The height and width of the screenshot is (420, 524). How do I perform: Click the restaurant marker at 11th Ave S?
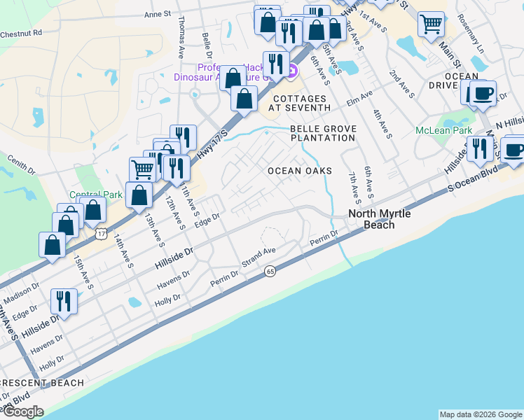coord(177,171)
